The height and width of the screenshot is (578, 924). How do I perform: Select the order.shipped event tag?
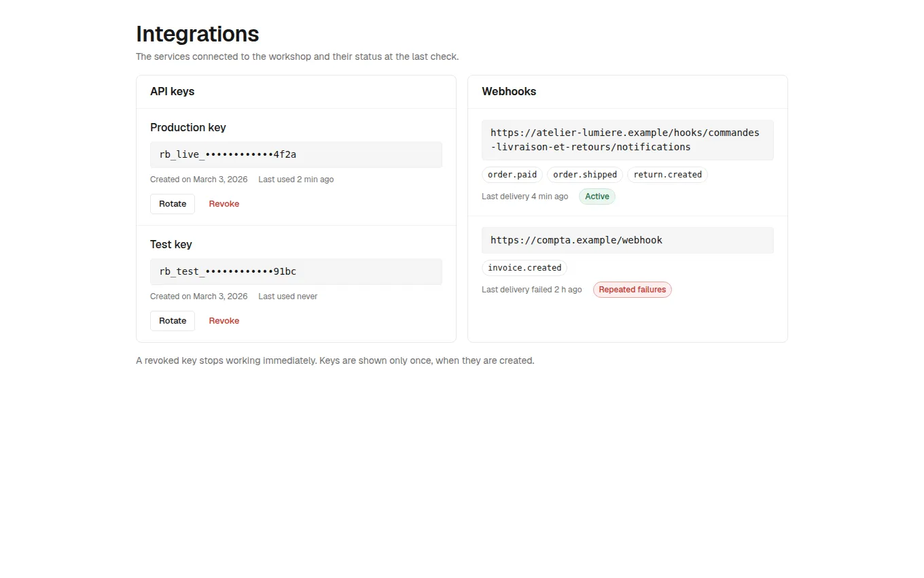pyautogui.click(x=585, y=175)
